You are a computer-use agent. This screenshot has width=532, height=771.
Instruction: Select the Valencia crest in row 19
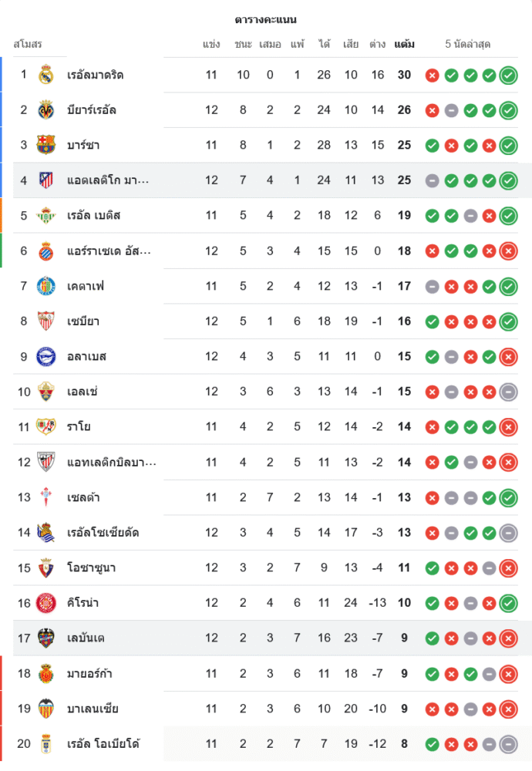(x=46, y=709)
